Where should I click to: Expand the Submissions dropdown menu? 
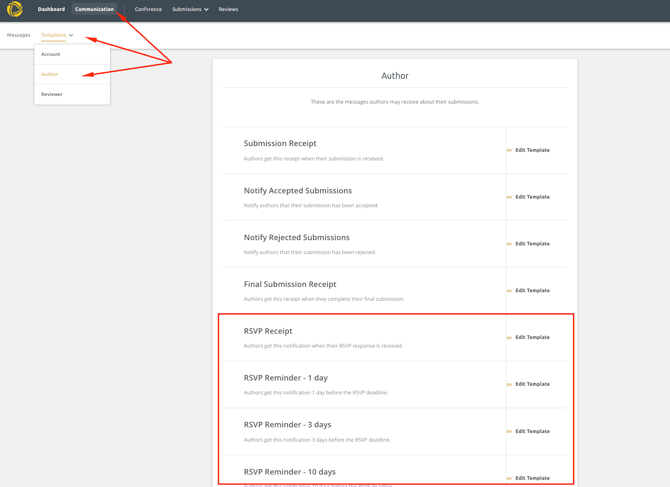(x=190, y=10)
